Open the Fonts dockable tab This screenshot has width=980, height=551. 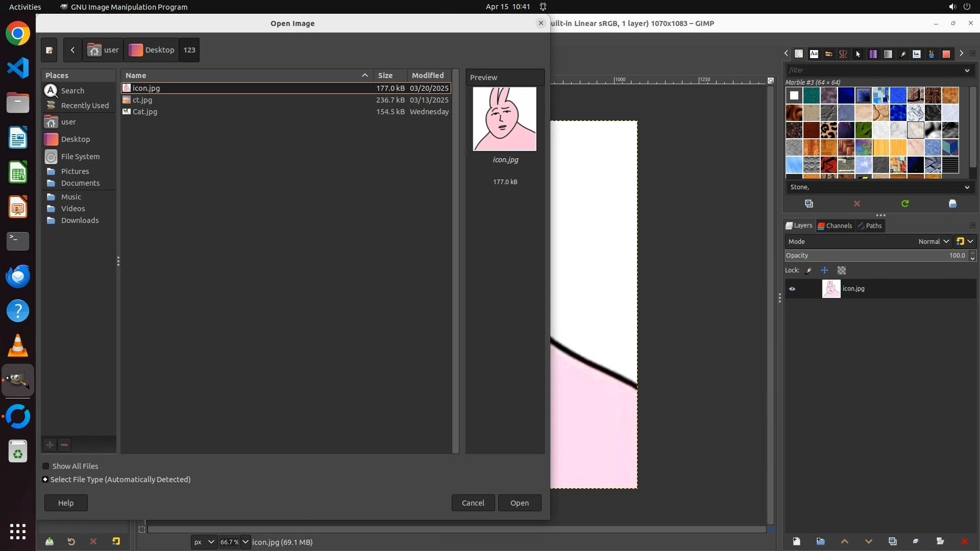pyautogui.click(x=814, y=54)
